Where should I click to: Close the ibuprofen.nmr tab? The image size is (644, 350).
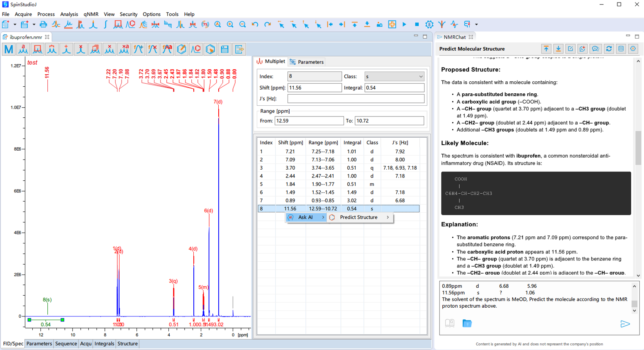(x=47, y=37)
